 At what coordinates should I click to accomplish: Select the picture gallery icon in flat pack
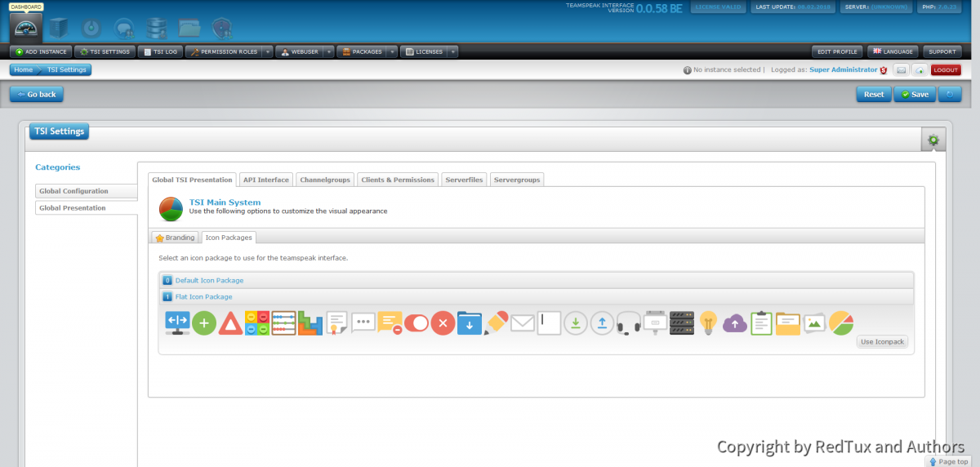point(815,323)
